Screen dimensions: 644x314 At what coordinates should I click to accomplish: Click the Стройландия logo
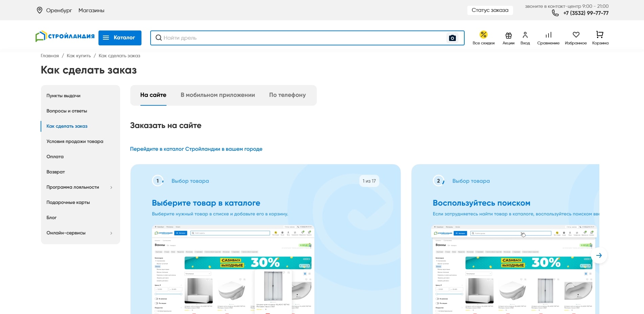click(64, 36)
